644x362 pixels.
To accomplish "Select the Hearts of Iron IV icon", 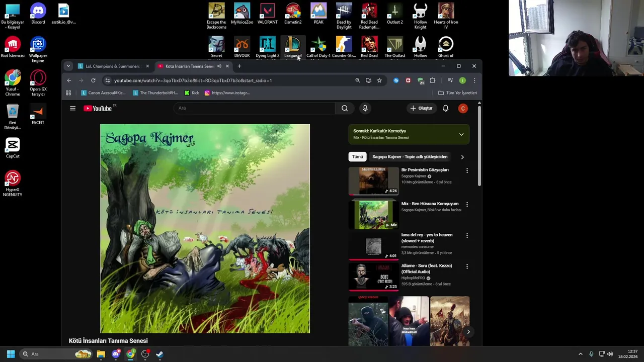I will 446,16.
